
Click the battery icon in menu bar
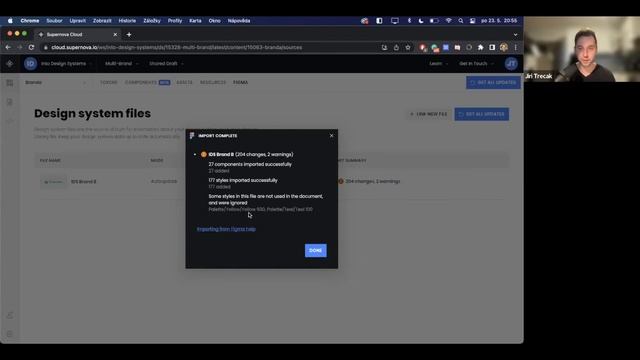click(x=434, y=20)
